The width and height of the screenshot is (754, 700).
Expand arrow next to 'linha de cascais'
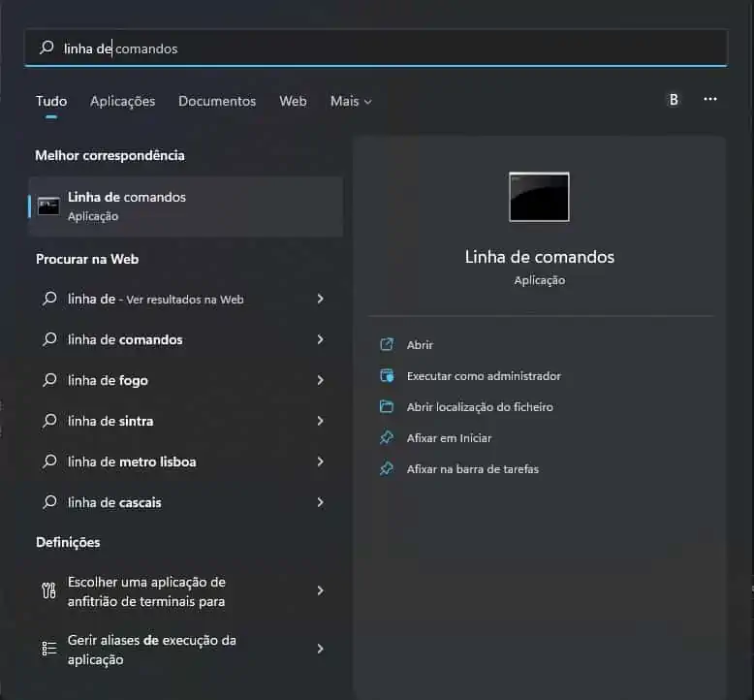320,503
